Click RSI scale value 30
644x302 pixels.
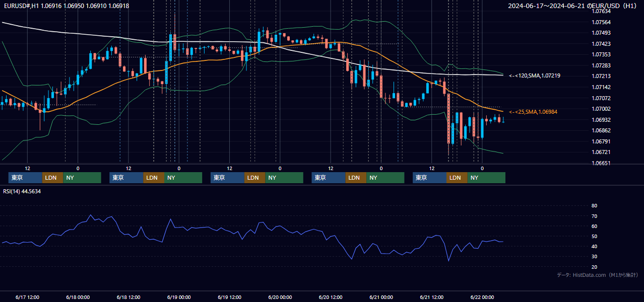pos(594,257)
